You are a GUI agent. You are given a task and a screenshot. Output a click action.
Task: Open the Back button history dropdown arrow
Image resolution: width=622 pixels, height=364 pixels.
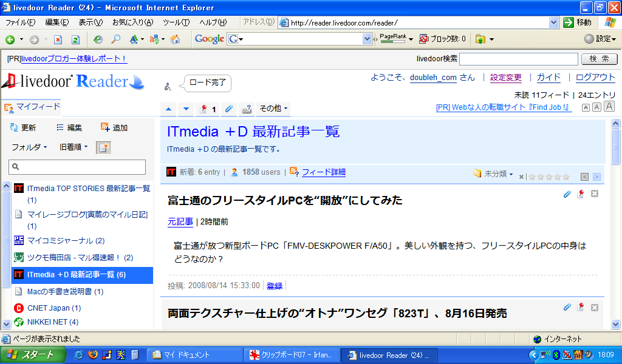pos(21,39)
